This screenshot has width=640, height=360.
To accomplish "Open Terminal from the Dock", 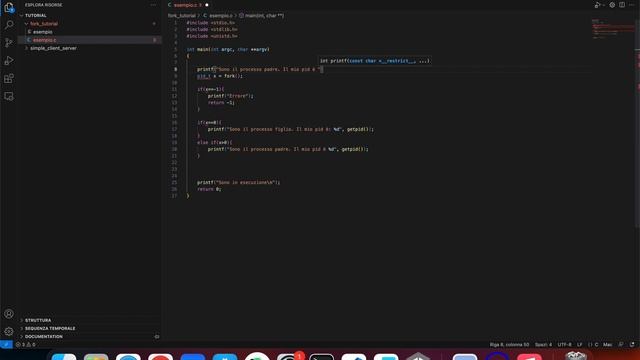I will coord(321,356).
